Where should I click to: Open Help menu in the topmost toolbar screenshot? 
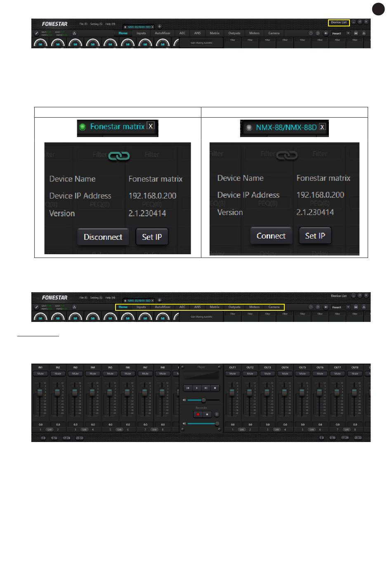pos(110,24)
